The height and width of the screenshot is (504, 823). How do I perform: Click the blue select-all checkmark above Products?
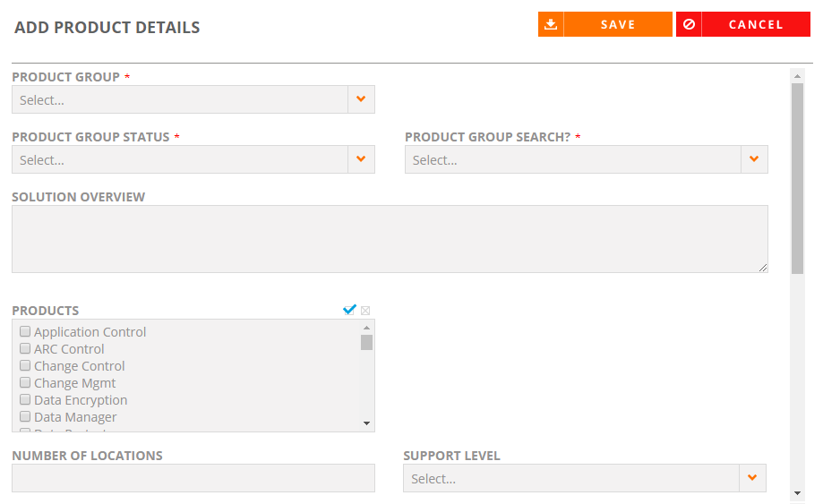pyautogui.click(x=349, y=310)
